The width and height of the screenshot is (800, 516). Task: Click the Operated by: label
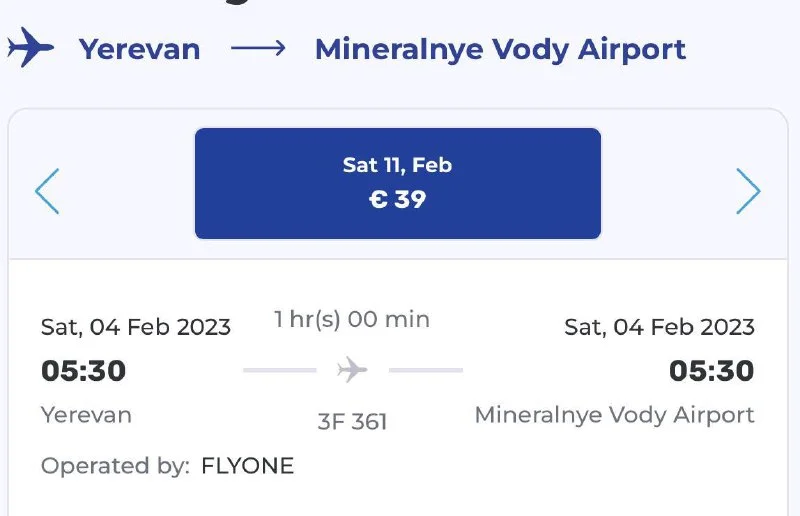[115, 466]
